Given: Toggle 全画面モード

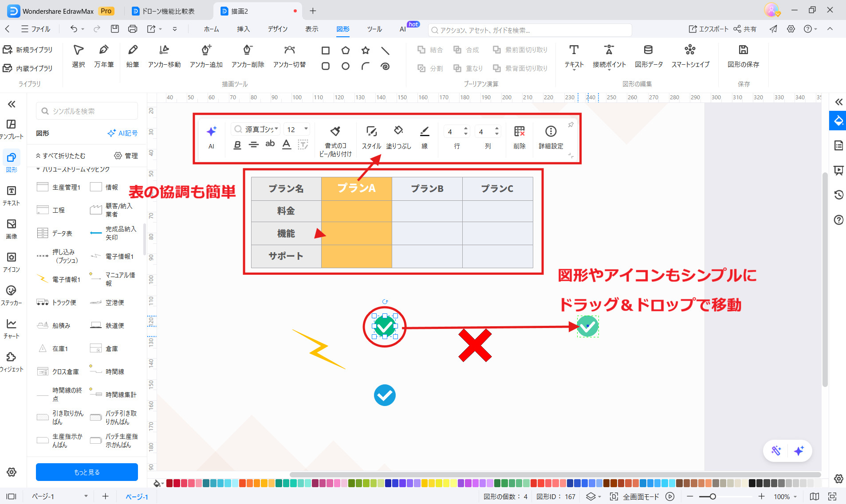Looking at the screenshot, I should click(635, 496).
